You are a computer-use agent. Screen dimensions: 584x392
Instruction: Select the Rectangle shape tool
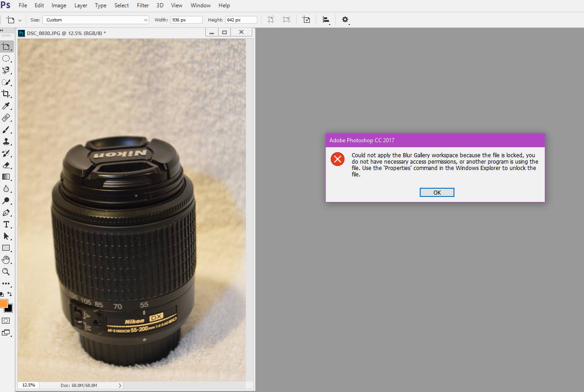tap(6, 248)
